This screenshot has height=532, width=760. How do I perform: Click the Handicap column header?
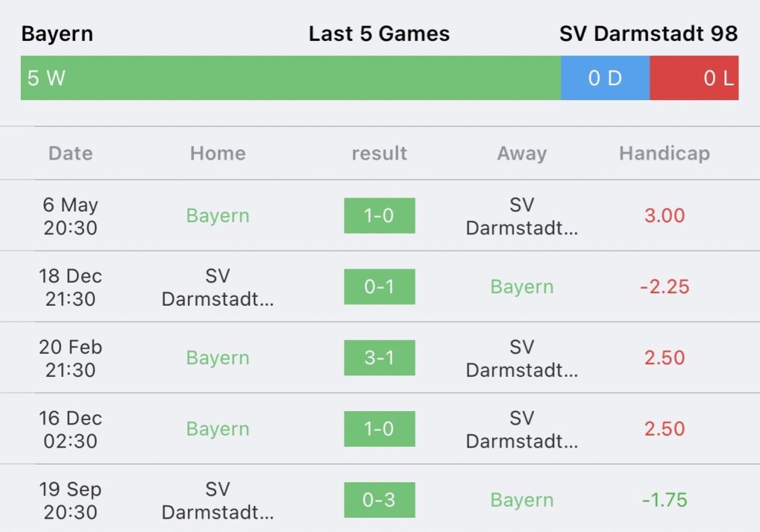[x=664, y=153]
